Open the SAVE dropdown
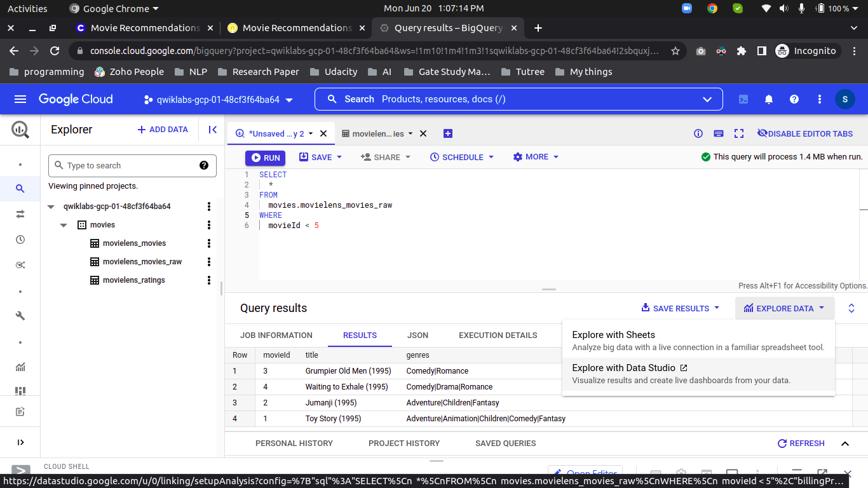This screenshot has width=868, height=488. coord(321,157)
